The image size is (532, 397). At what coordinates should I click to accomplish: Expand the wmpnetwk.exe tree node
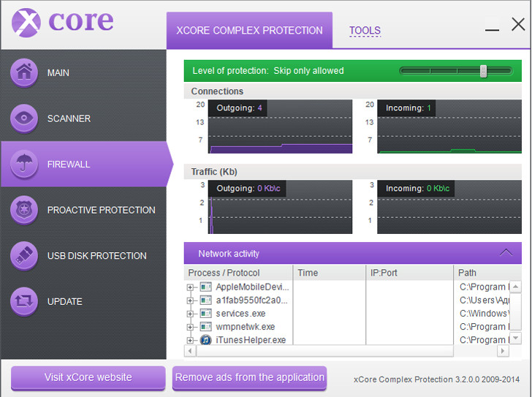[x=190, y=327]
